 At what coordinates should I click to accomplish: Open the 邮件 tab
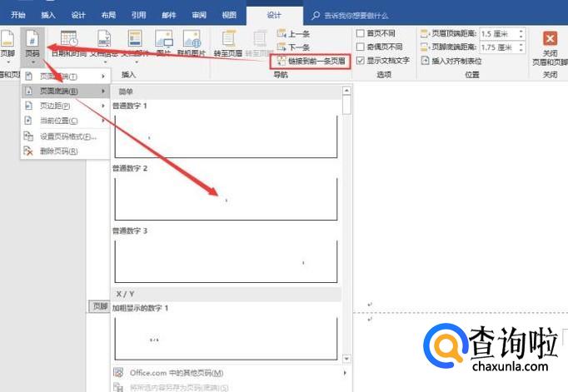tap(169, 15)
